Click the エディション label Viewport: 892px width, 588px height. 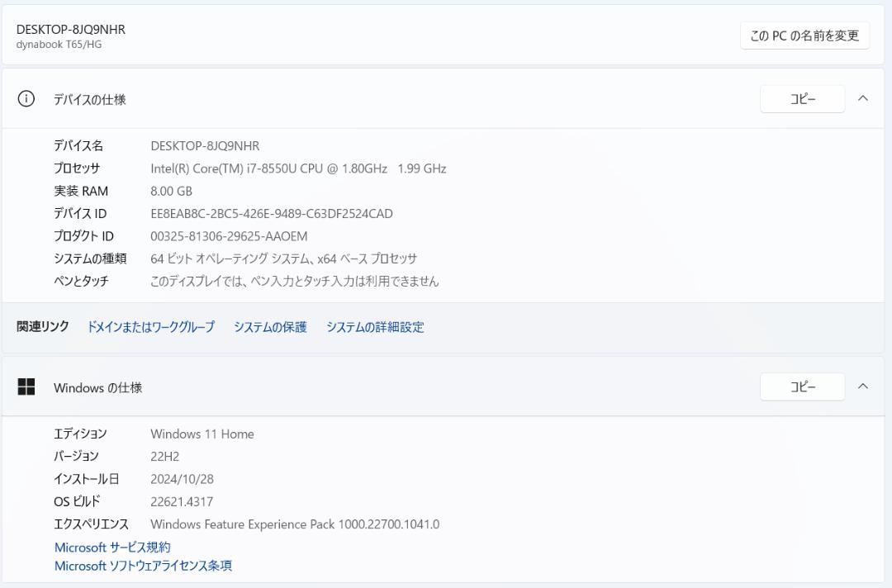tap(80, 434)
